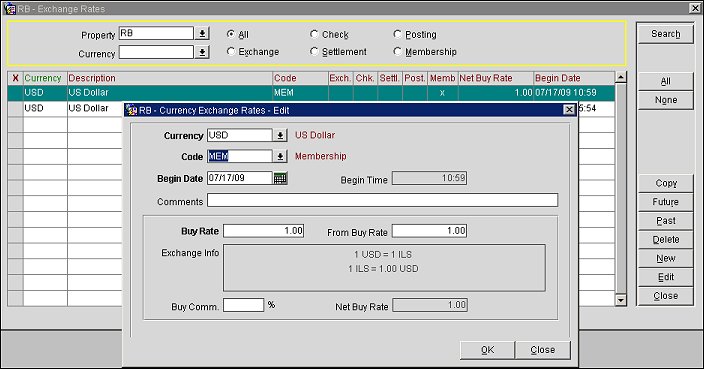
Task: Click the second row's US Dollar description
Action: coord(88,108)
